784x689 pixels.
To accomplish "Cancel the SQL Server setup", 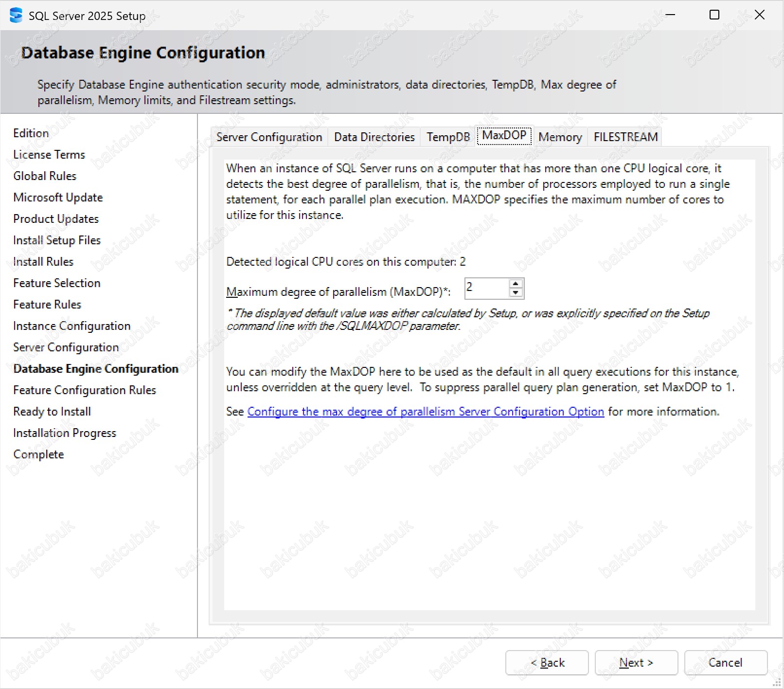I will pyautogui.click(x=726, y=663).
